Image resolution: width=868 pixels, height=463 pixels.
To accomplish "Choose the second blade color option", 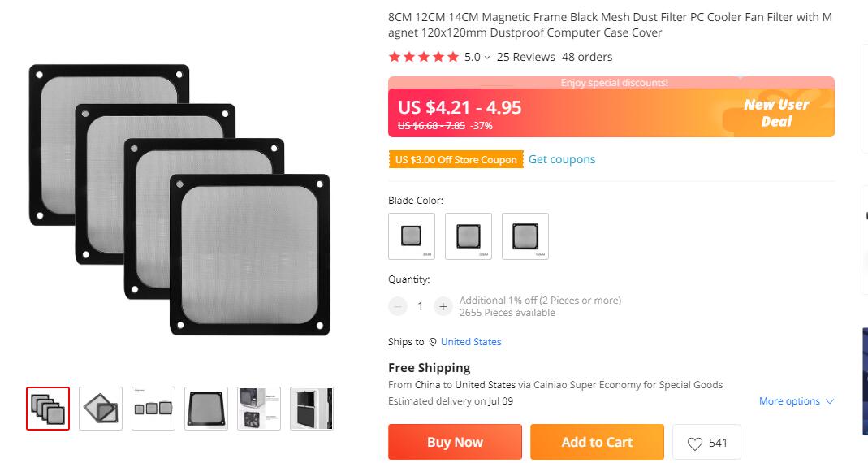I will [x=469, y=236].
